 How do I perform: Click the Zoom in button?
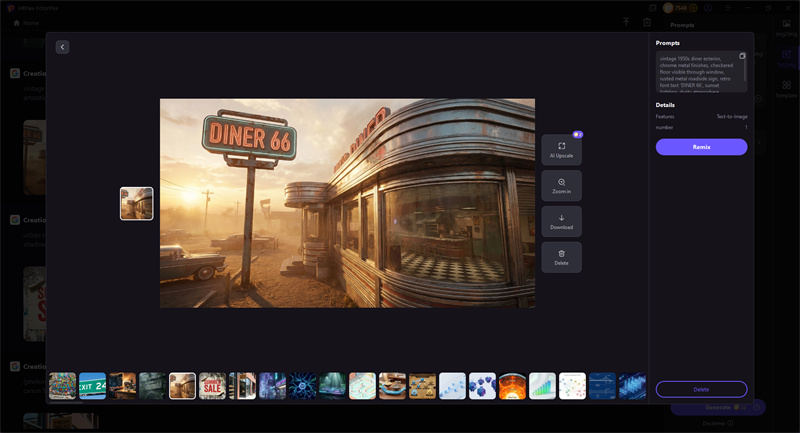click(x=561, y=186)
